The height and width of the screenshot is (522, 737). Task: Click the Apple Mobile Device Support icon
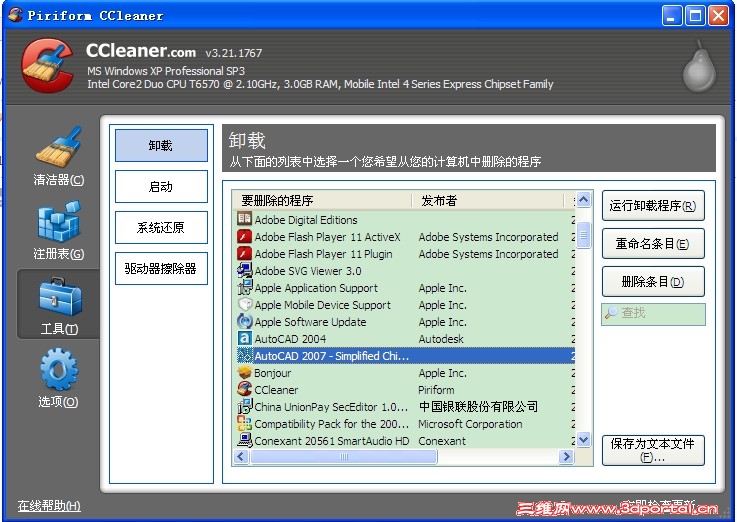coord(244,304)
